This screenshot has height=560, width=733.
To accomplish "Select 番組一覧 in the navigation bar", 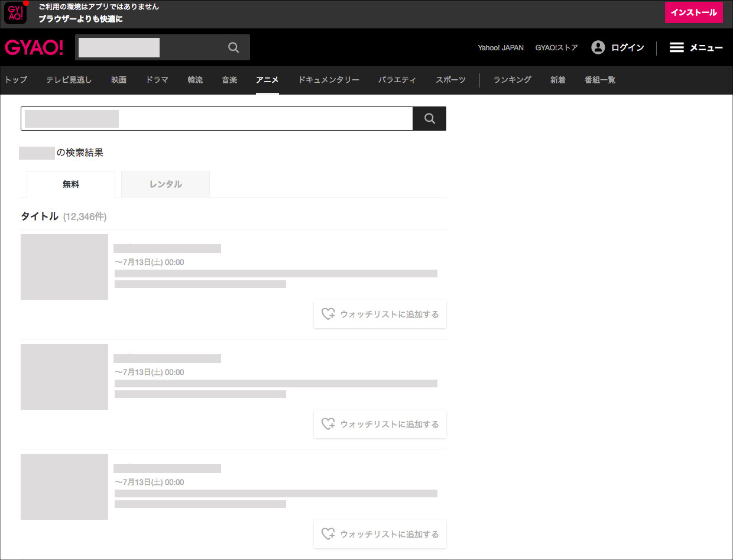I will [x=599, y=79].
